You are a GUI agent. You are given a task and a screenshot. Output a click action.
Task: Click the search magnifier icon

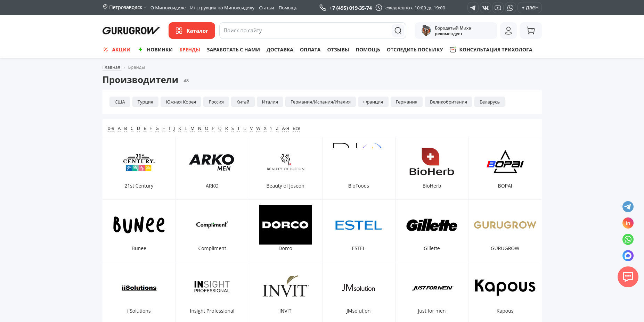(398, 31)
